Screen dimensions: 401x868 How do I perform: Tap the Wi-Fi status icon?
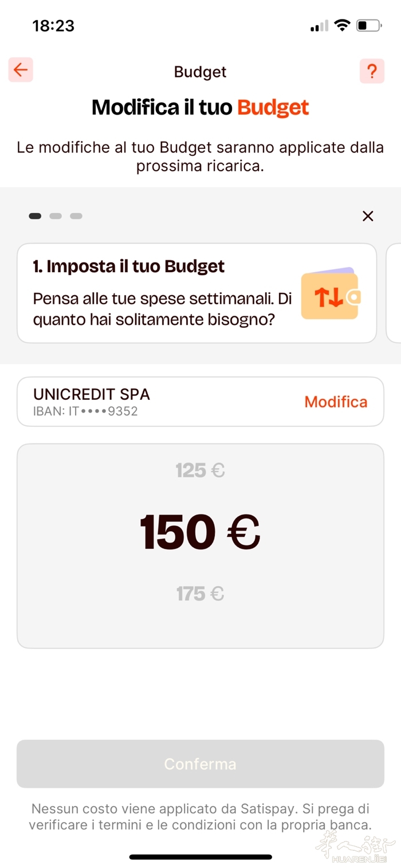point(343,25)
